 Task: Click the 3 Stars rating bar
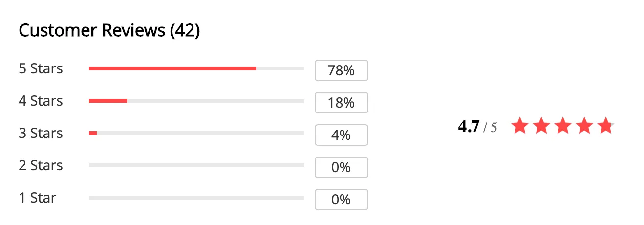coord(196,133)
